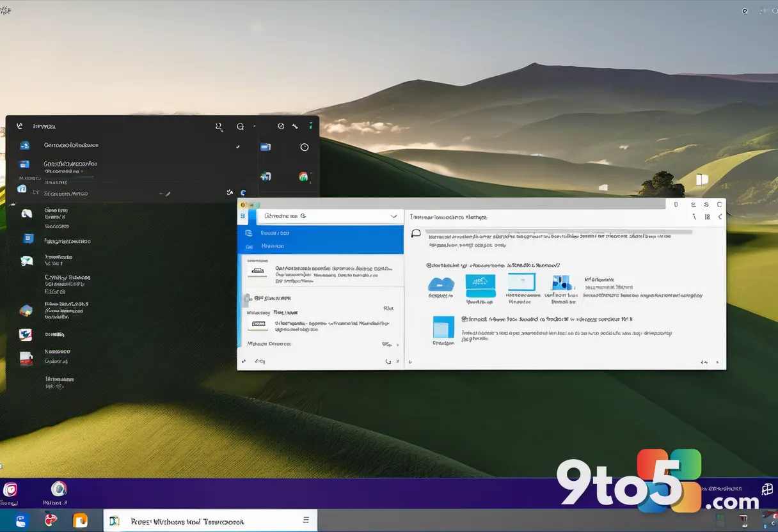
Task: Select the teal chat bubble icon in dark list
Action: [x=26, y=260]
